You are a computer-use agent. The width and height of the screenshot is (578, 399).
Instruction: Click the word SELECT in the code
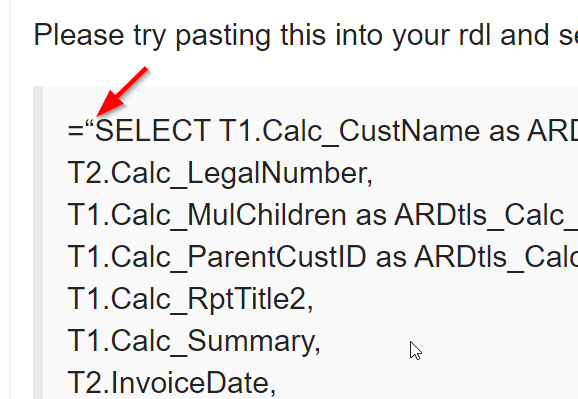[x=153, y=131]
